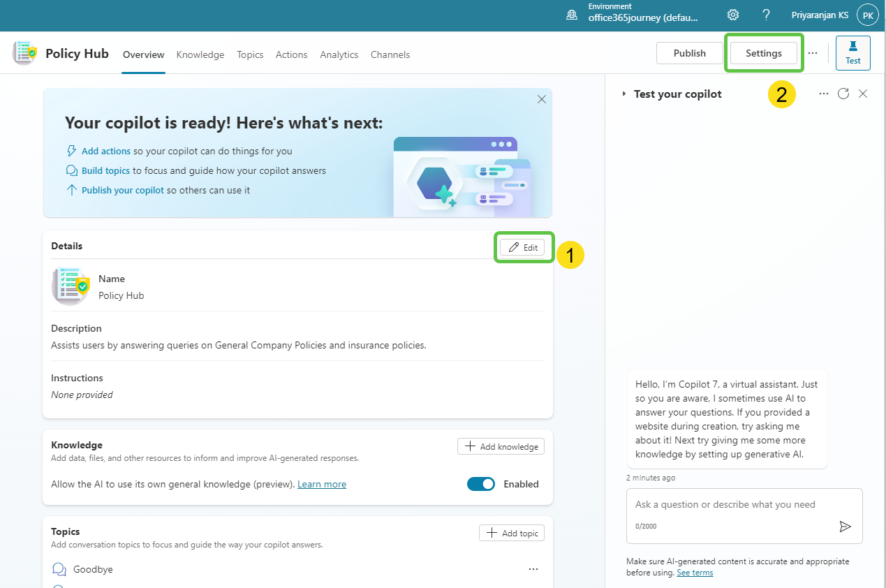Screen dimensions: 886x588
Task: Open the Environment picker icon
Action: (572, 15)
